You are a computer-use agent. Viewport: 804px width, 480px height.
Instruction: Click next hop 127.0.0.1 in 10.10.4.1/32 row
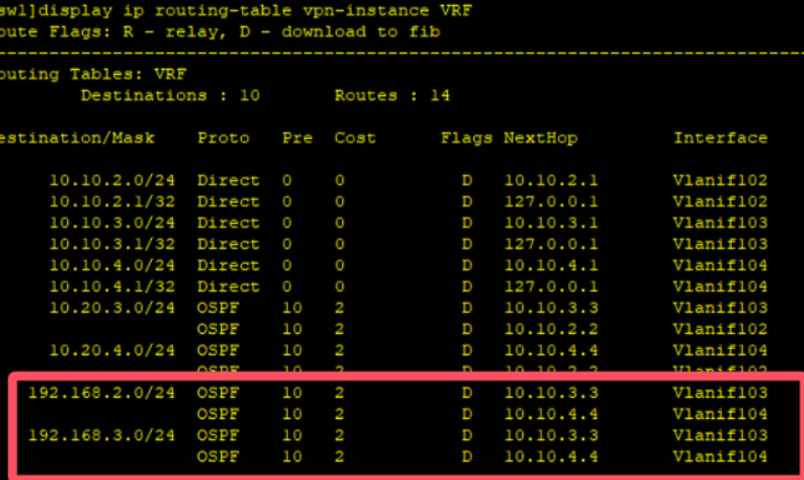coord(551,287)
